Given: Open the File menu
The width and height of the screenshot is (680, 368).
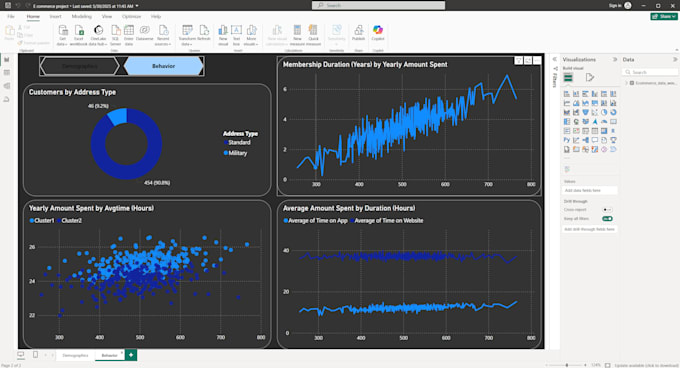Looking at the screenshot, I should coord(11,16).
